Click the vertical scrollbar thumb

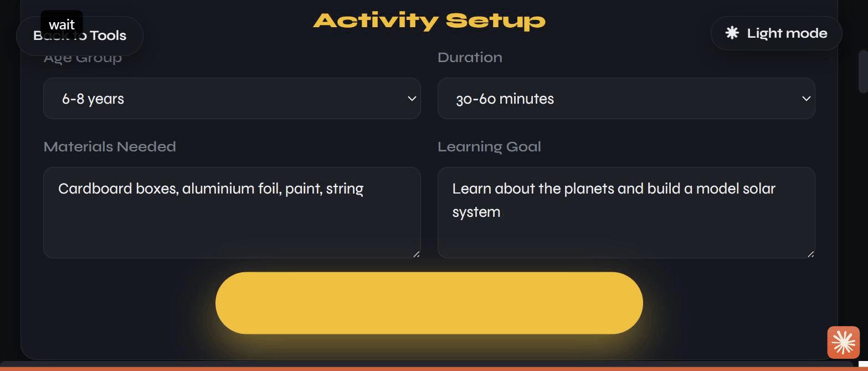(863, 72)
